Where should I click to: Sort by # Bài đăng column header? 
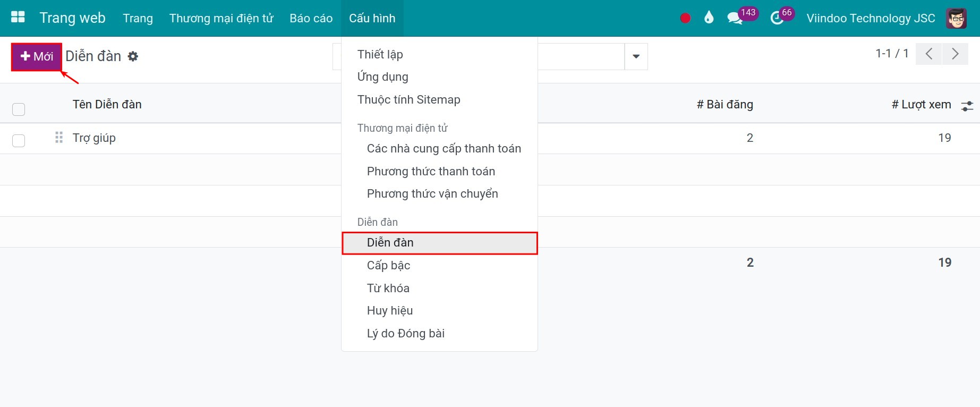[725, 104]
